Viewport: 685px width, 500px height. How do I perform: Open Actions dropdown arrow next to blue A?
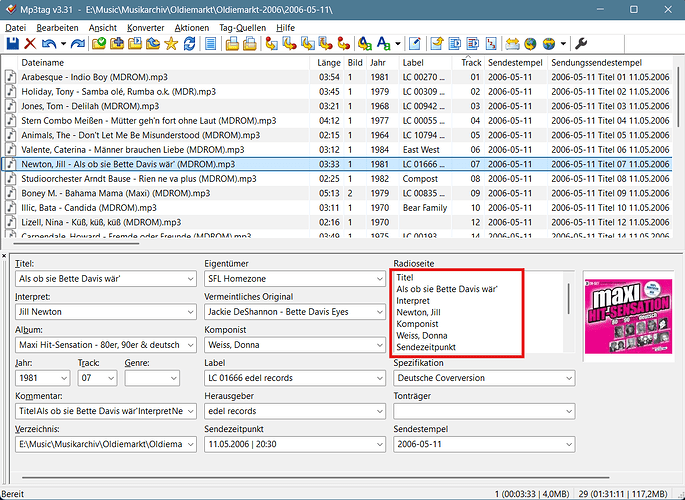[398, 44]
